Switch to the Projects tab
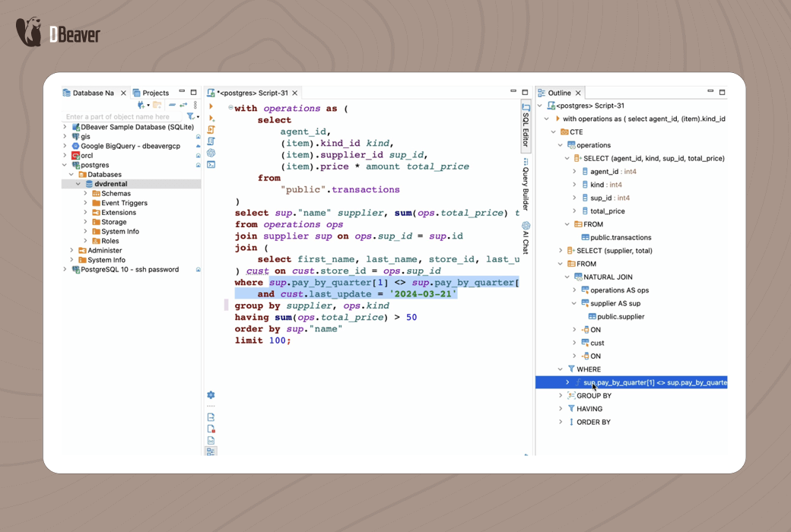 tap(155, 93)
